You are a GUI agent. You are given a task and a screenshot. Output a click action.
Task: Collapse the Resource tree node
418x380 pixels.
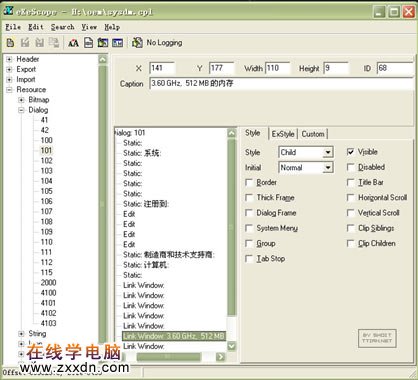click(x=9, y=90)
